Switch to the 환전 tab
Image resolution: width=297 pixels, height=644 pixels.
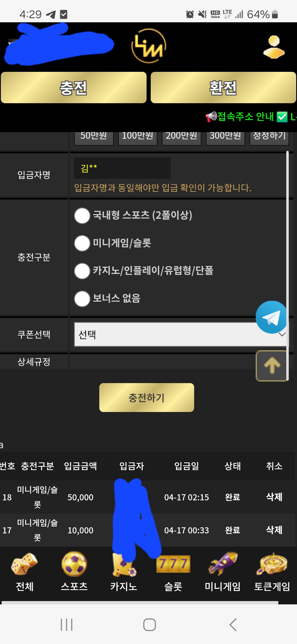[223, 88]
